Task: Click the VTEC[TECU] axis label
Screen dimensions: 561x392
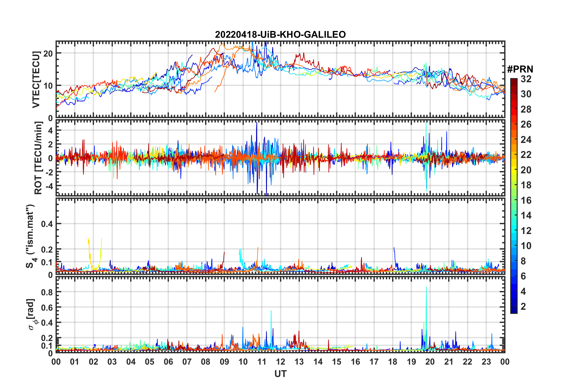Action: [36, 80]
